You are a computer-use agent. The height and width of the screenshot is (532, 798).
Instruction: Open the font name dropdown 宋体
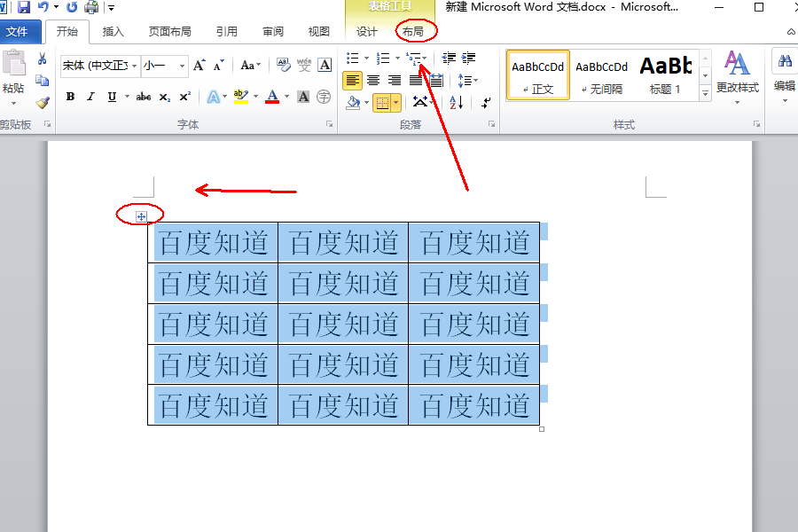coord(135,66)
